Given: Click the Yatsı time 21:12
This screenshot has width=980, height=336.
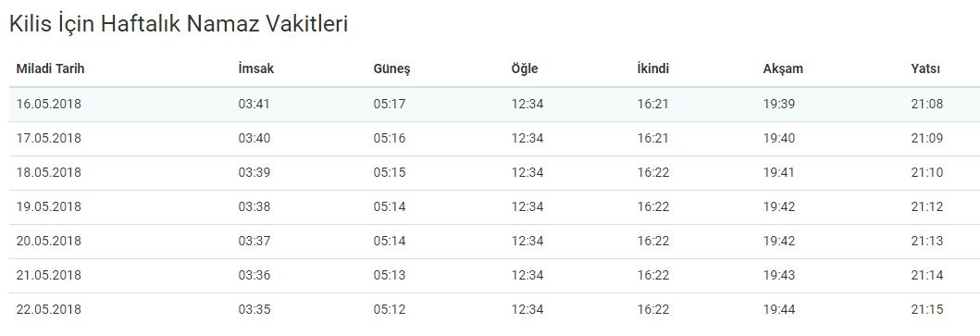Looking at the screenshot, I should tap(927, 206).
